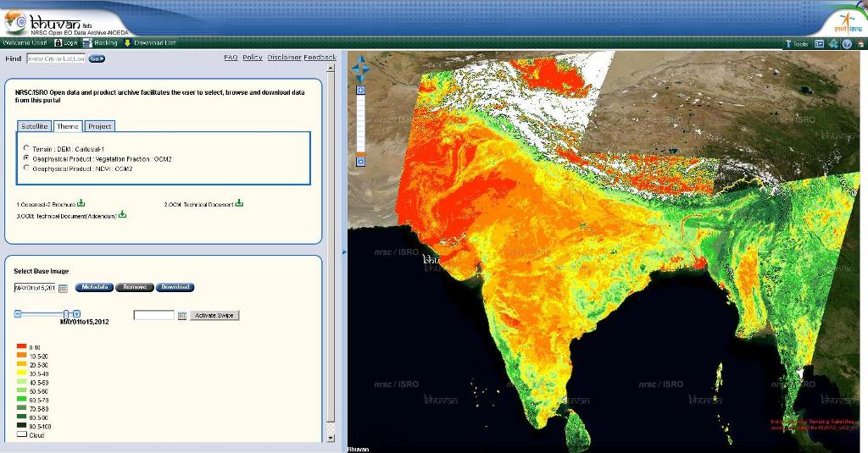Image resolution: width=868 pixels, height=453 pixels.
Task: Open the Feedback link
Action: (320, 58)
